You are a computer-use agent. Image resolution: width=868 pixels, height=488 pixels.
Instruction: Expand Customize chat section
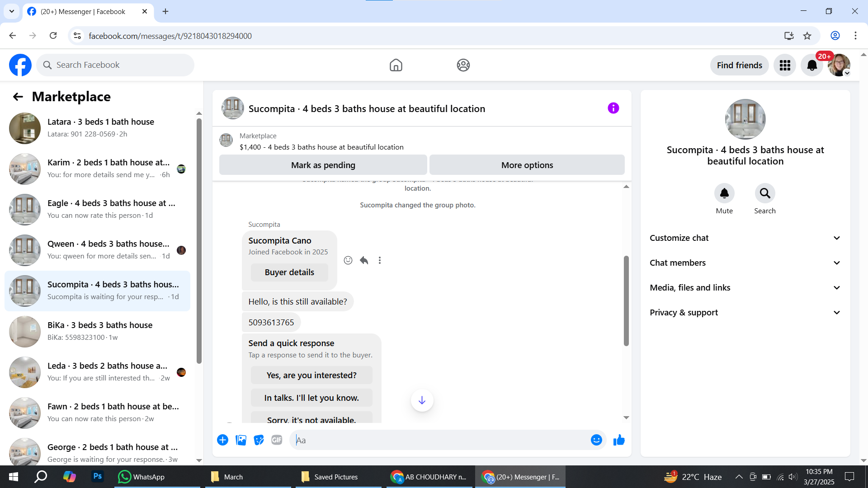tap(745, 238)
